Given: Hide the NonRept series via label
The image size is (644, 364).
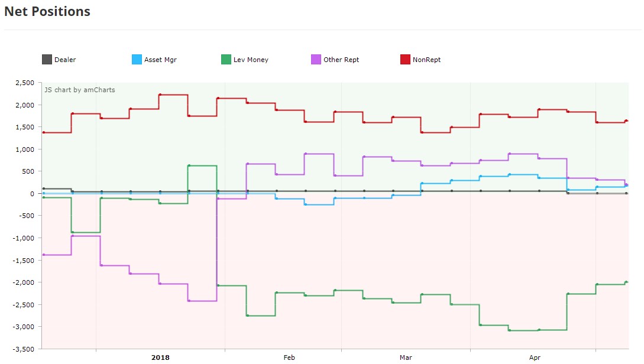Looking at the screenshot, I should 427,60.
